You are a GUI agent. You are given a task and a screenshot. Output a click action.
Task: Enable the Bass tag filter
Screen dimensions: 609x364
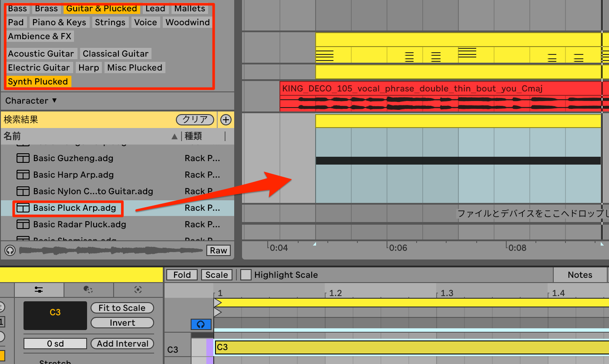click(17, 8)
